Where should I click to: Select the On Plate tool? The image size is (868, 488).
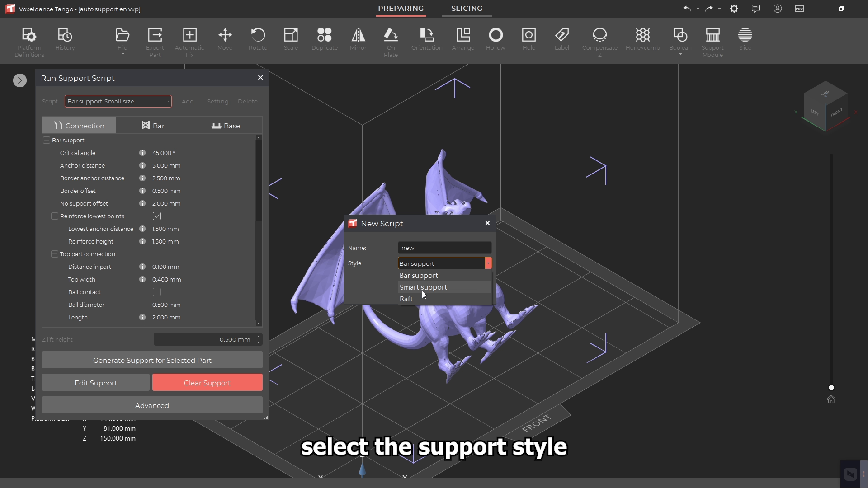(x=391, y=42)
